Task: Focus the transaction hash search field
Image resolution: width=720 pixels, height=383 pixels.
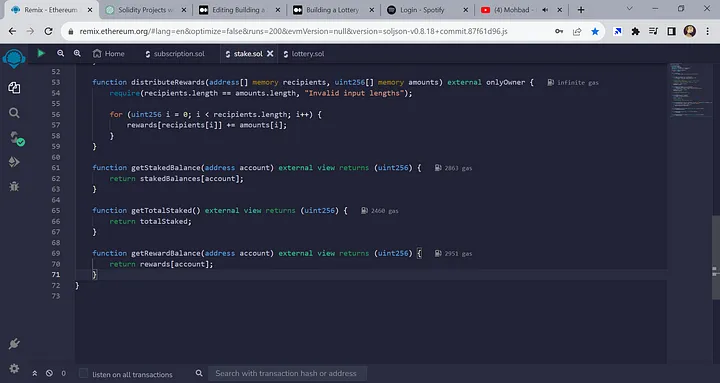Action: click(287, 373)
